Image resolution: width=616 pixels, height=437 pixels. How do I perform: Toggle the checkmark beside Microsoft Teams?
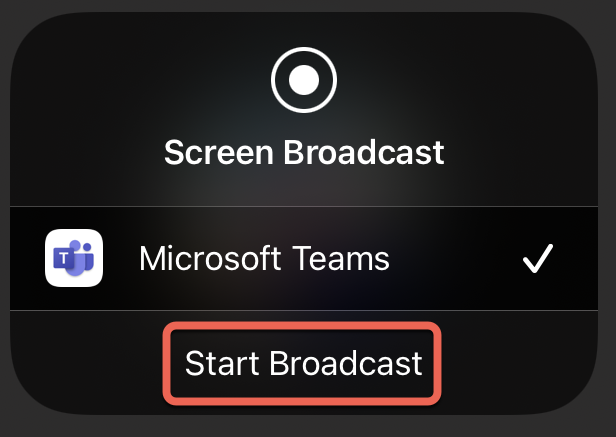tap(538, 258)
